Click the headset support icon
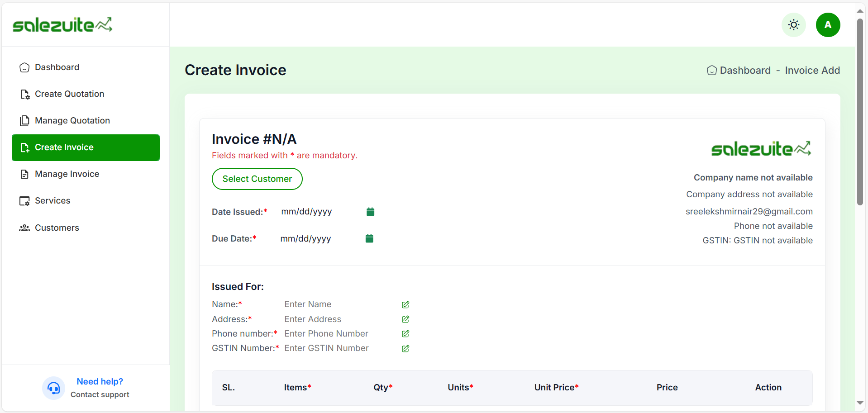This screenshot has height=413, width=868. pyautogui.click(x=53, y=388)
